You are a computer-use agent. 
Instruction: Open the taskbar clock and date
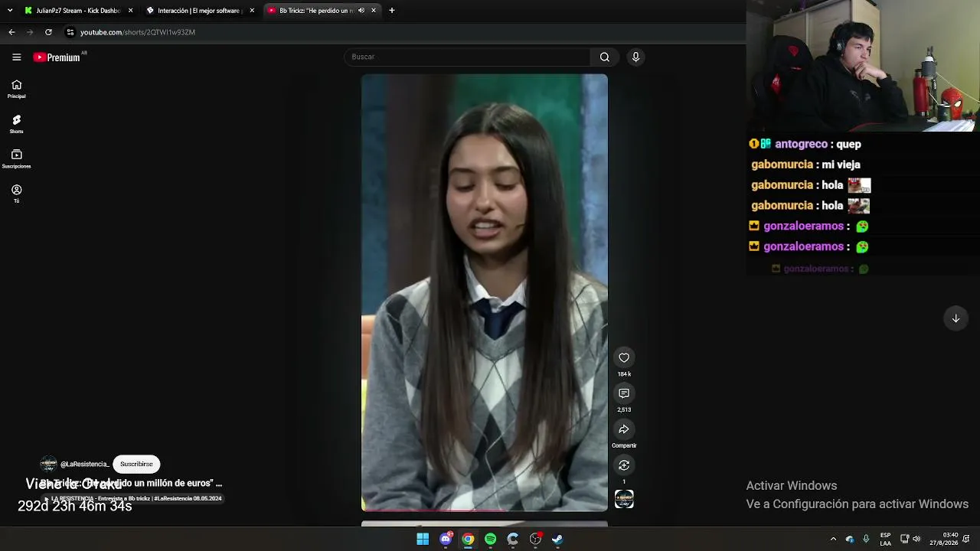point(944,539)
